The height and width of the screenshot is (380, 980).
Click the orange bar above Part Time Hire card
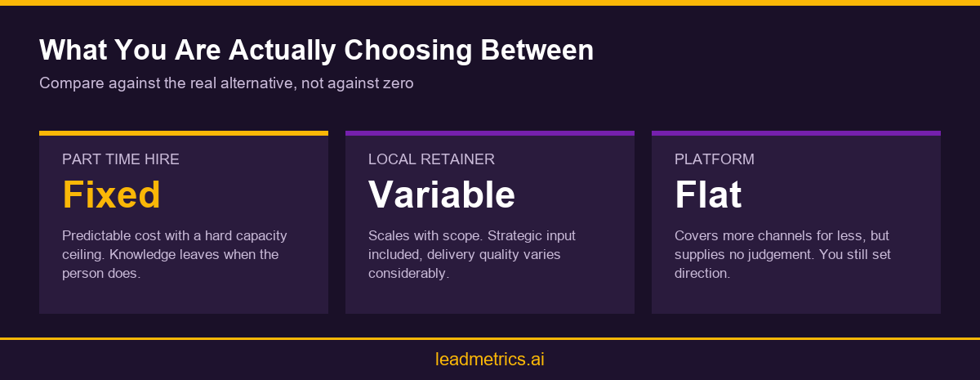pos(184,133)
